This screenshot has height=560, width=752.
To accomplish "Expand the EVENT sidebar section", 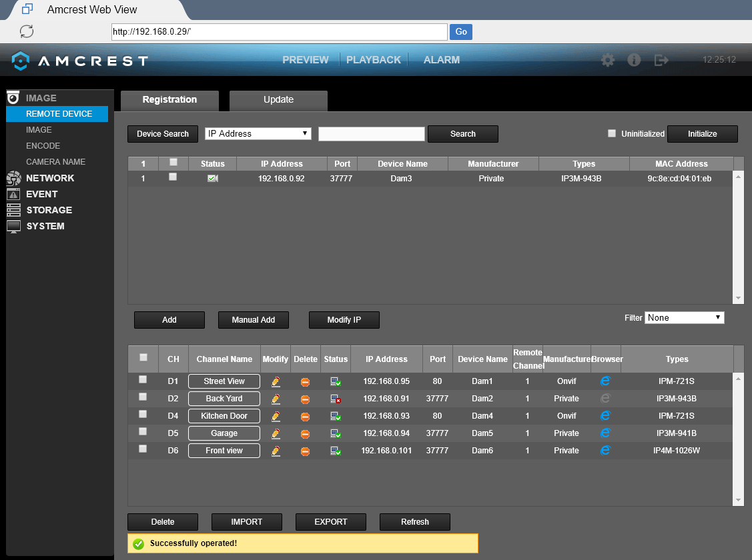I will [42, 194].
